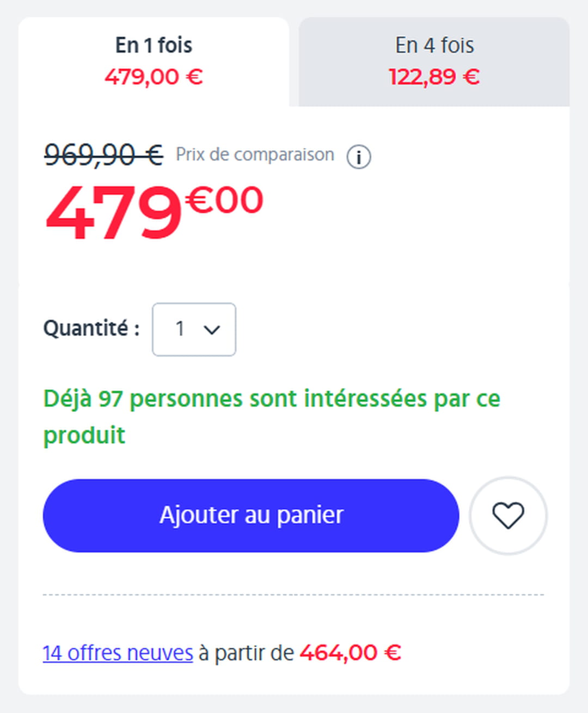Click the 122,89 € installment price
The height and width of the screenshot is (713, 588).
coord(434,77)
